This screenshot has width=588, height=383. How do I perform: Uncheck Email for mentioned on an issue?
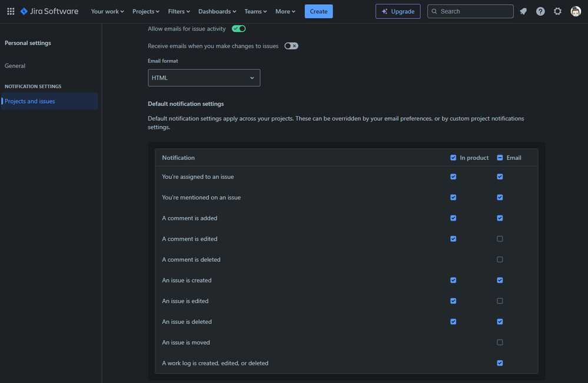[500, 197]
